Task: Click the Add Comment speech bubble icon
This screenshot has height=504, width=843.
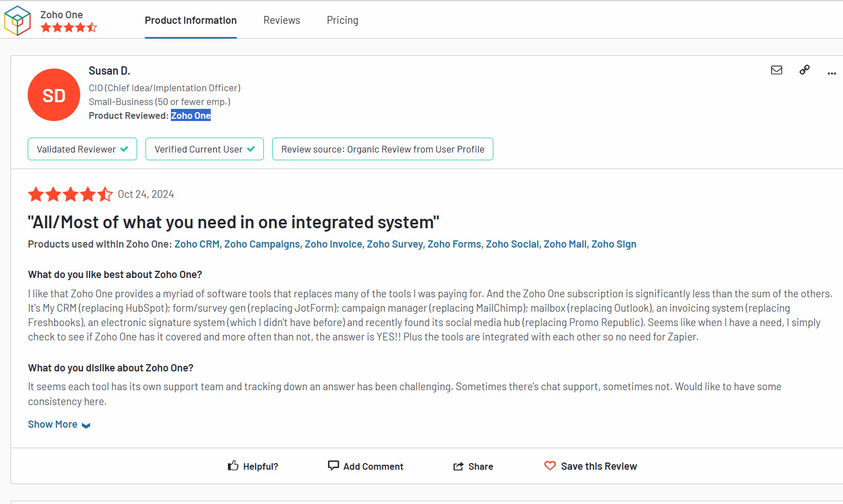Action: click(333, 466)
